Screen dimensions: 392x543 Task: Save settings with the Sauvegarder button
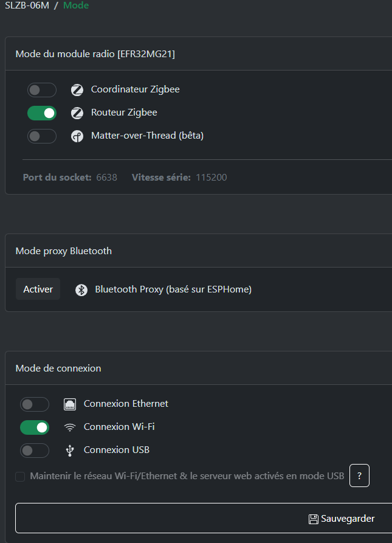click(204, 518)
